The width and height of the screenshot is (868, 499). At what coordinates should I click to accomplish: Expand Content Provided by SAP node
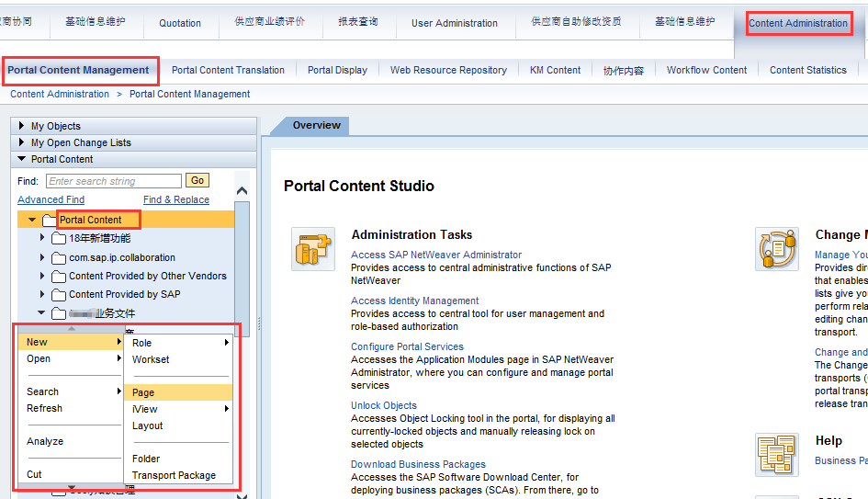click(42, 293)
